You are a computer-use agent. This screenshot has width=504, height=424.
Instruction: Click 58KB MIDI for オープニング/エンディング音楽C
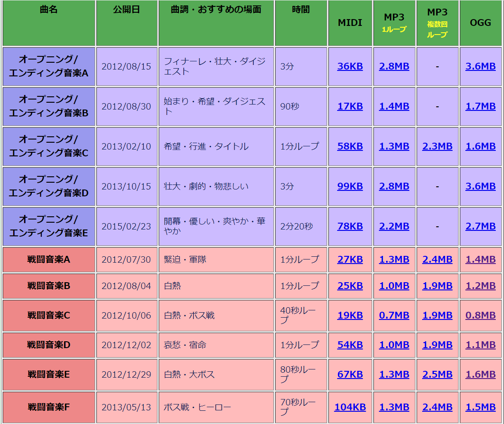click(350, 146)
